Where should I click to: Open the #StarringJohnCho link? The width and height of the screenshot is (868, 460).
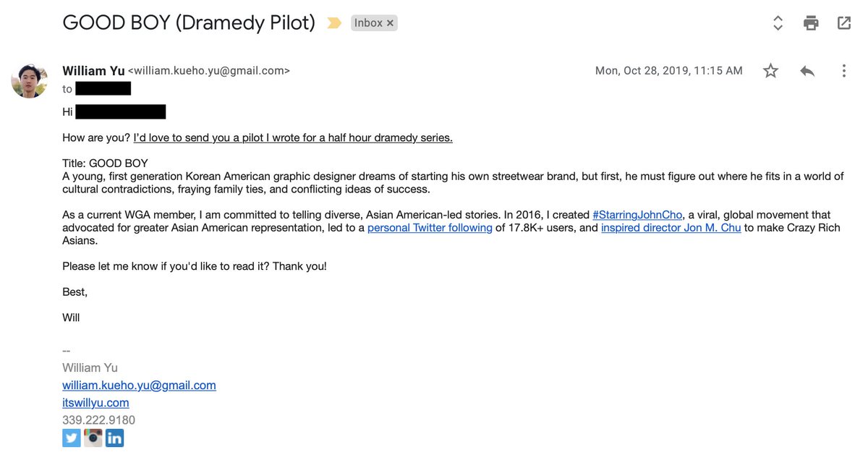point(637,215)
